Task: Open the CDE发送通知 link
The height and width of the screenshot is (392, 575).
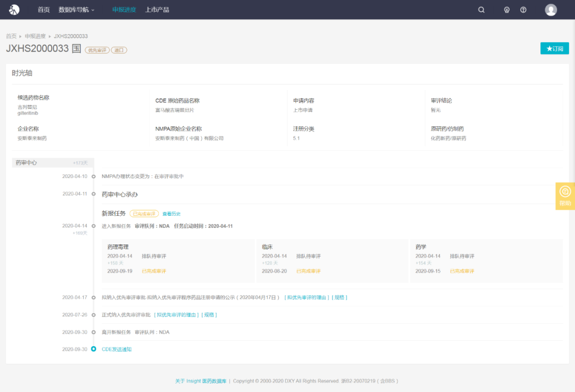Action: point(117,349)
